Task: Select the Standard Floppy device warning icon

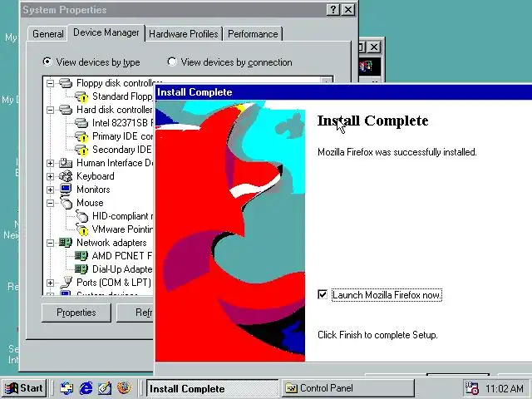Action: pos(81,96)
